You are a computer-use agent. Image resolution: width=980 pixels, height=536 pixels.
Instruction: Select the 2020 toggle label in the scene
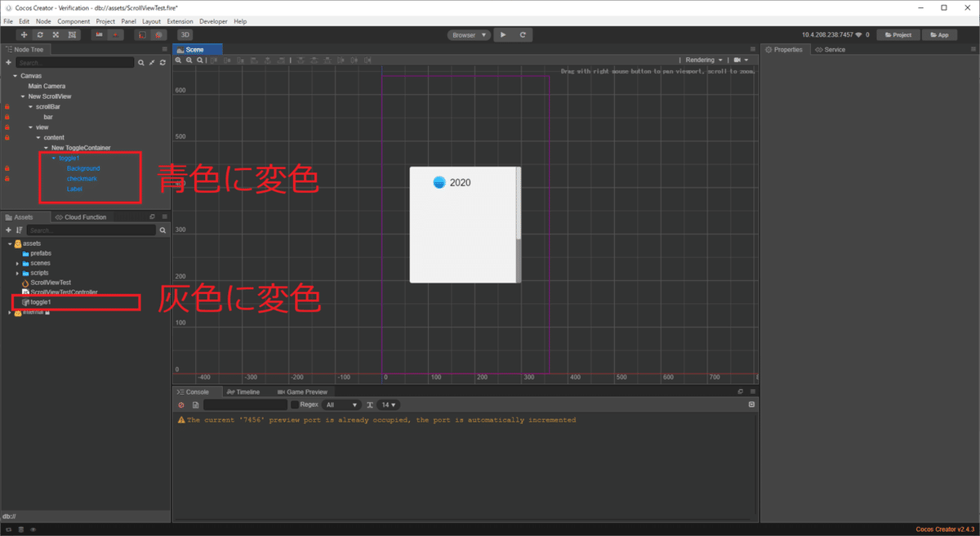click(x=460, y=182)
